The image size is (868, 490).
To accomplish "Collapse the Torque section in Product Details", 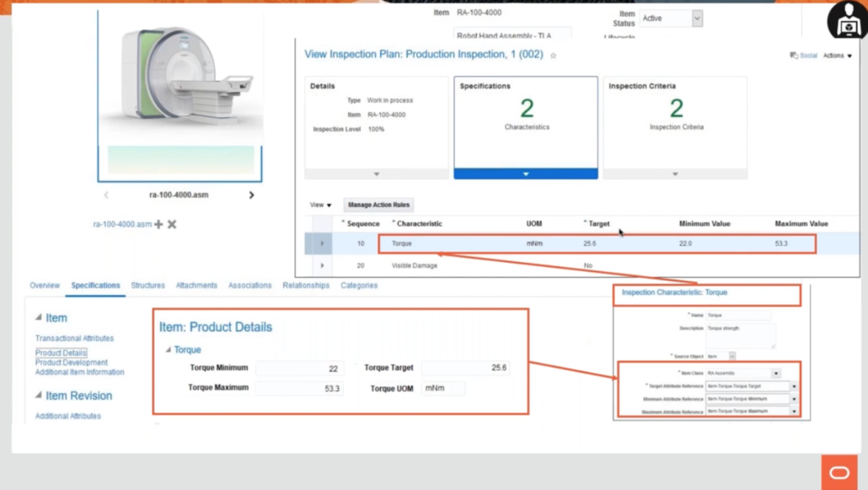I will [x=170, y=349].
